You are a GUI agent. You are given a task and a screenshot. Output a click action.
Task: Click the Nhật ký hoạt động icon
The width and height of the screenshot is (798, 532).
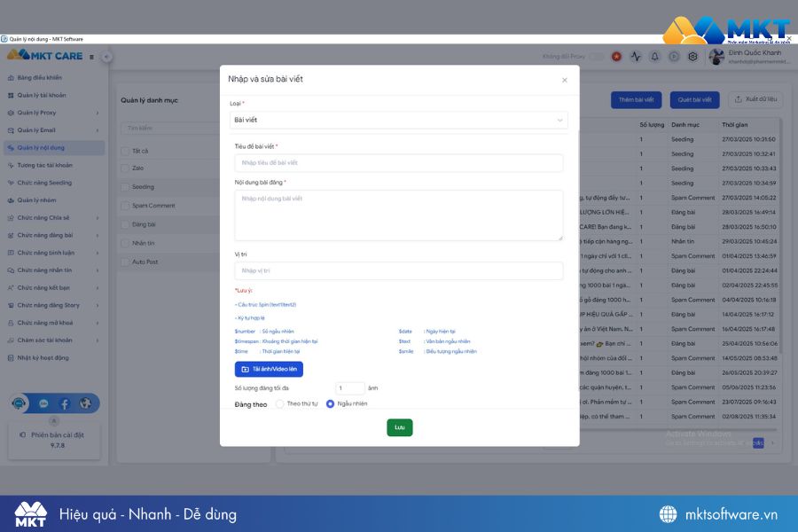[x=11, y=358]
